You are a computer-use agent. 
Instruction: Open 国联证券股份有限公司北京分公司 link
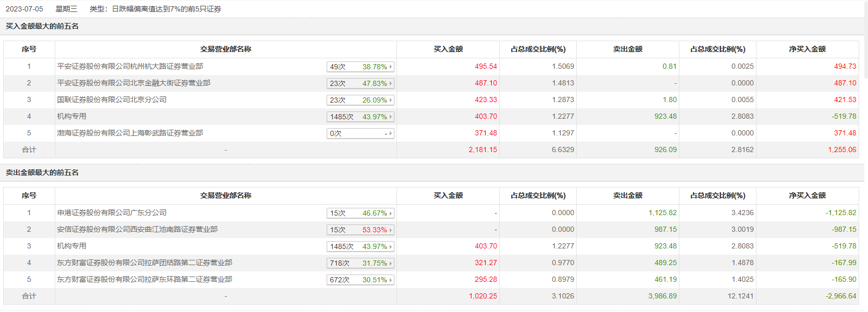point(111,99)
